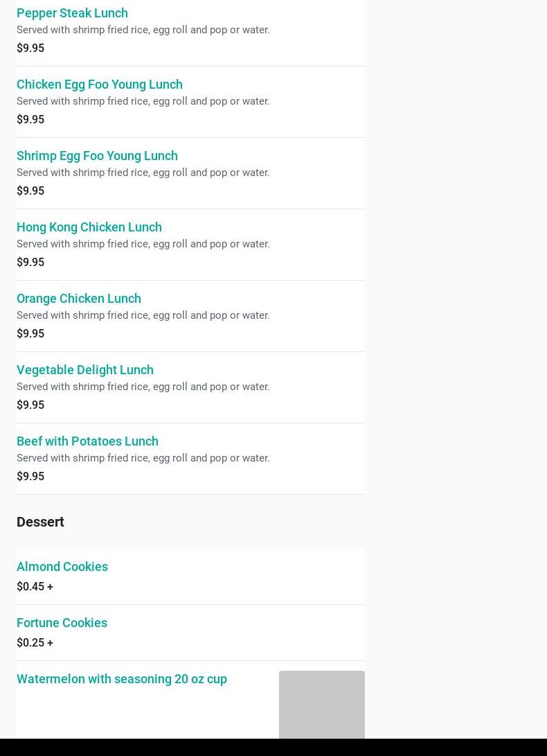This screenshot has height=756, width=547.
Task: Select the Orange Chicken Lunch item
Action: (79, 299)
